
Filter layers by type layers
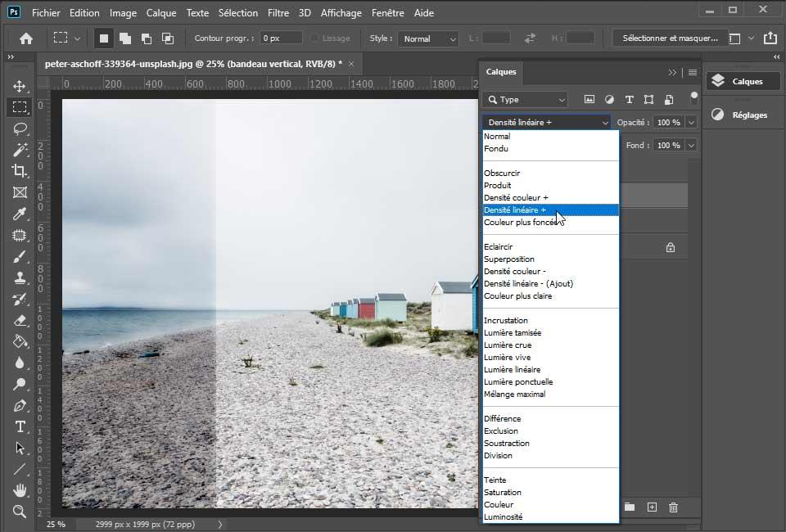(629, 100)
